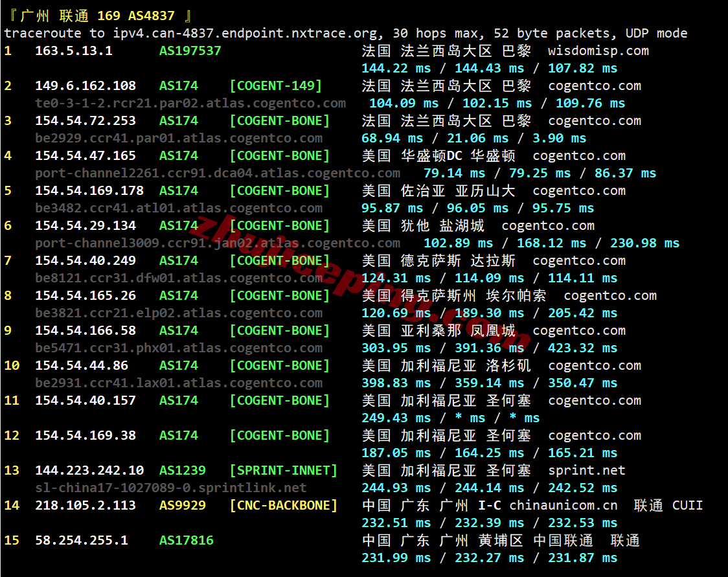The height and width of the screenshot is (577, 728).
Task: Select the [COGENT-BONE] tag on hop 7
Action: [279, 260]
